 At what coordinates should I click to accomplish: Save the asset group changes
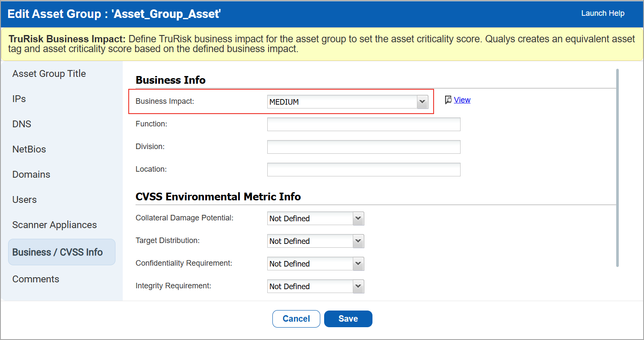pos(348,319)
